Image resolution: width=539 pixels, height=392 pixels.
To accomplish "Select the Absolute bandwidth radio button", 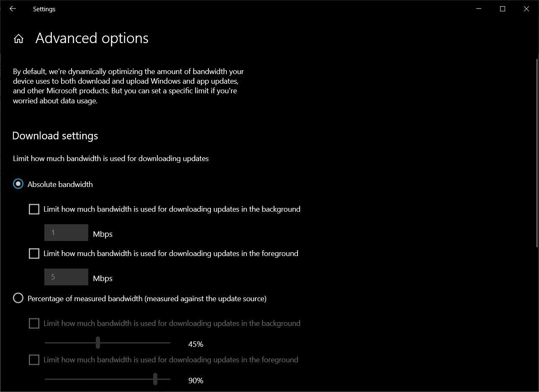I will click(x=18, y=184).
